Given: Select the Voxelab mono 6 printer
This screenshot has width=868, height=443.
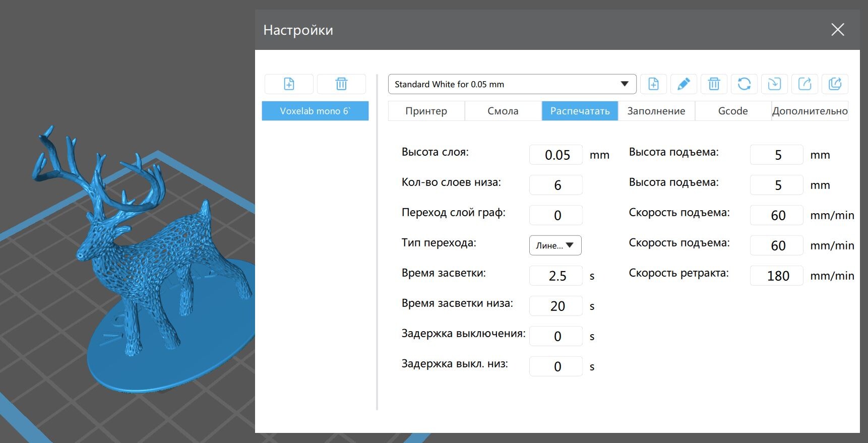Looking at the screenshot, I should [x=315, y=111].
